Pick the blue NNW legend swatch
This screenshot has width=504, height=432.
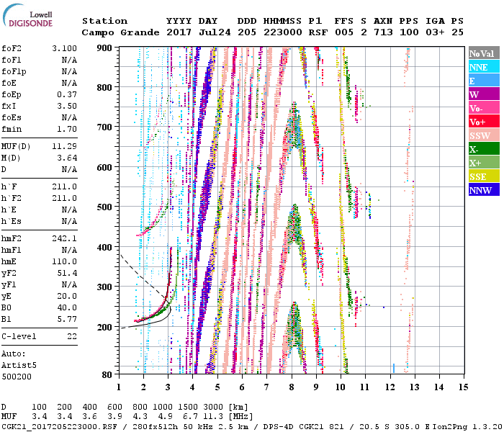click(x=483, y=191)
